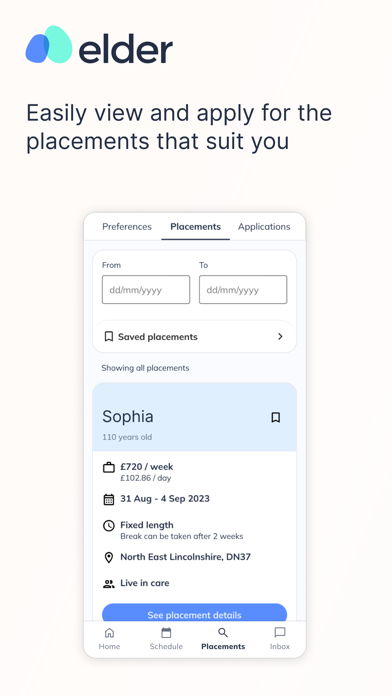Click the people icon beside Live in care

click(x=109, y=584)
